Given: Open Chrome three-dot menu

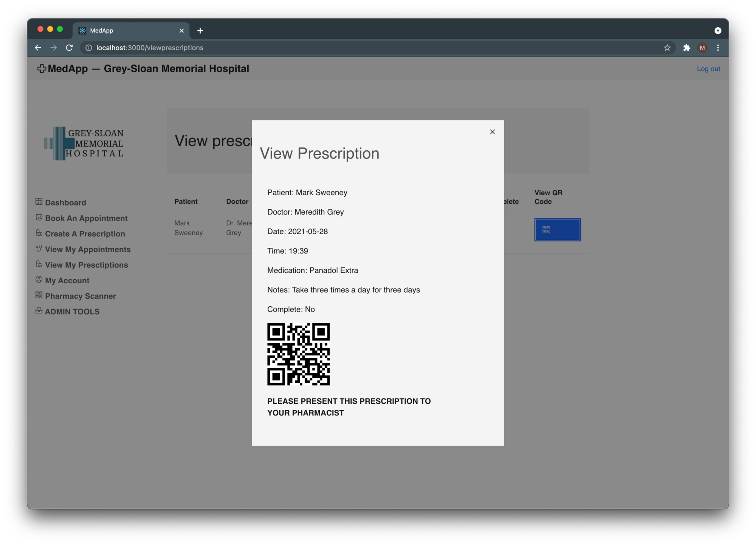Looking at the screenshot, I should click(718, 48).
